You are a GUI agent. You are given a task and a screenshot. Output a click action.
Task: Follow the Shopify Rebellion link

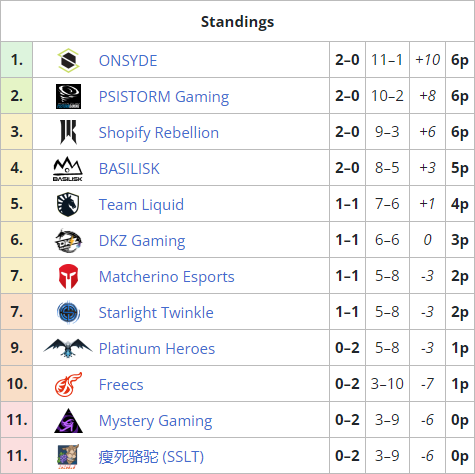[x=159, y=133]
